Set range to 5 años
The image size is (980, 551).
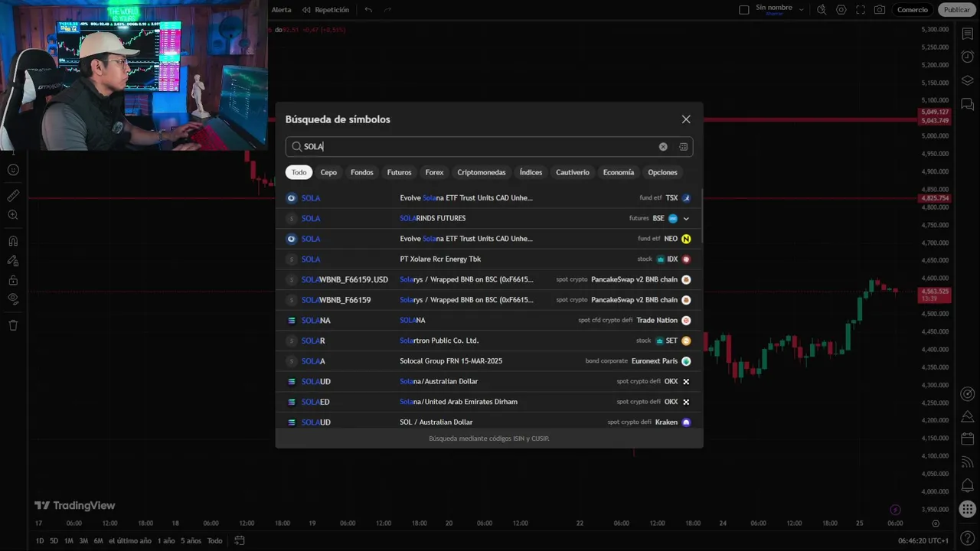coord(191,541)
